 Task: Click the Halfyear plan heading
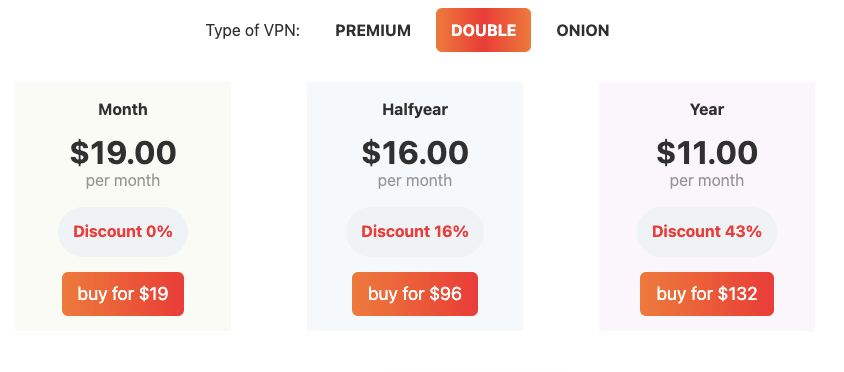pos(414,109)
